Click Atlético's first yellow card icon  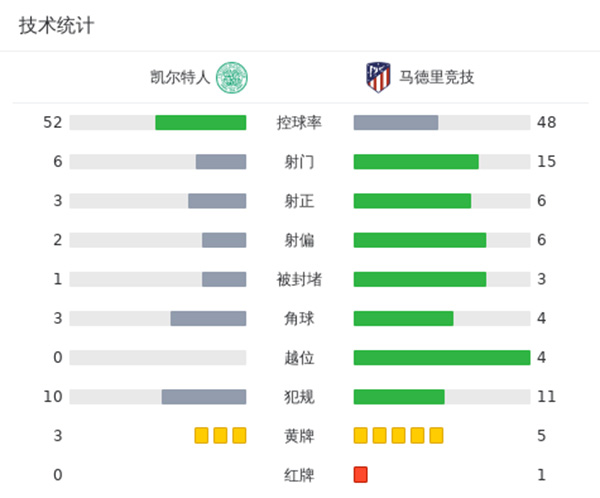(x=361, y=435)
